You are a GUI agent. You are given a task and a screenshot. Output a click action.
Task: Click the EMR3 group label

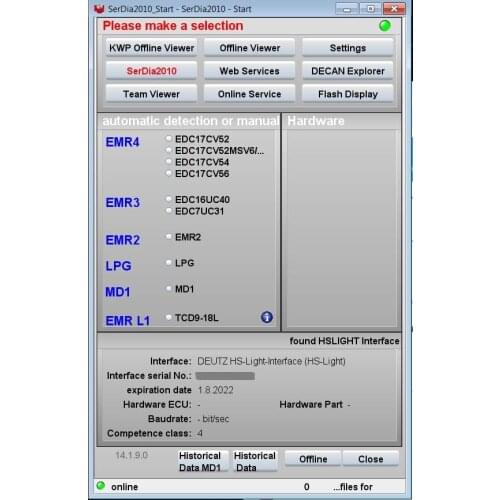(x=122, y=202)
